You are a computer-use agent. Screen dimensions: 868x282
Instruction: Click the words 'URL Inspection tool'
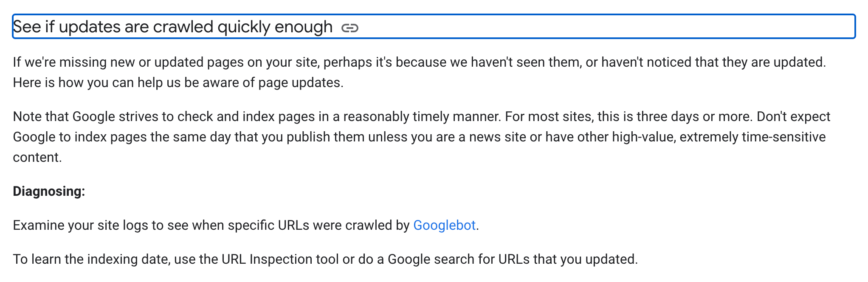tap(280, 259)
